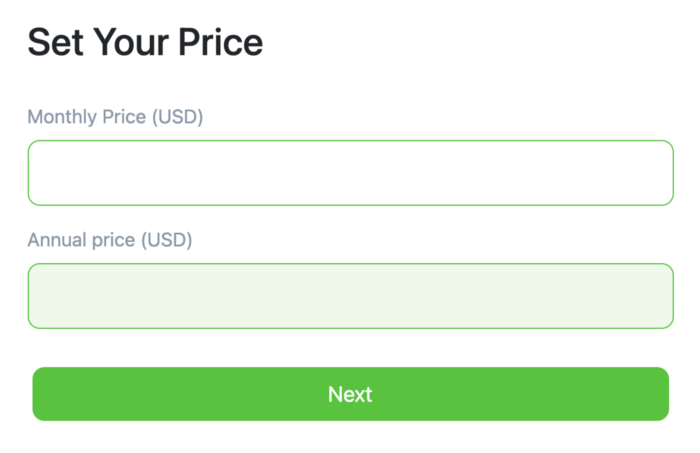Select the light green annual price box
Image resolution: width=700 pixels, height=453 pixels.
[x=350, y=296]
